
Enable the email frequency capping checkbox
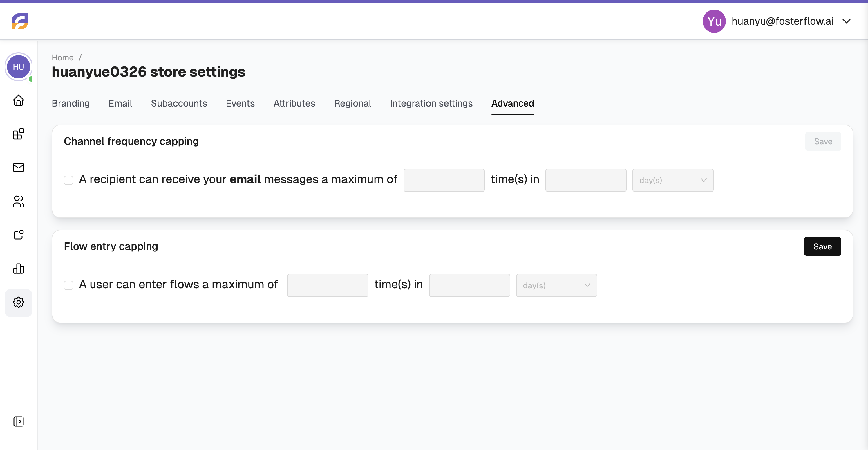pos(68,180)
